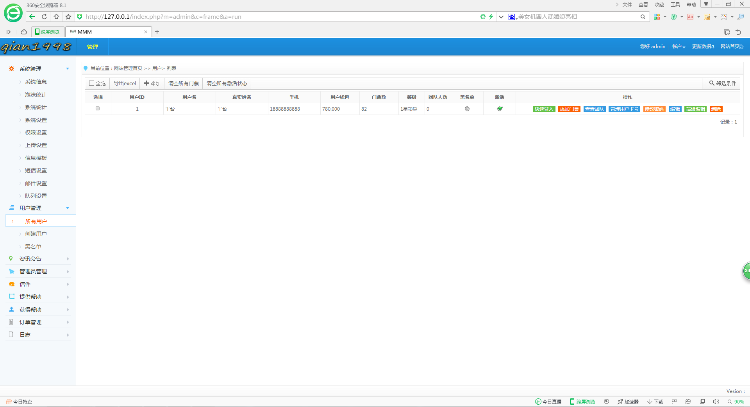Collapse the user management sidebar group arrow

pos(67,208)
